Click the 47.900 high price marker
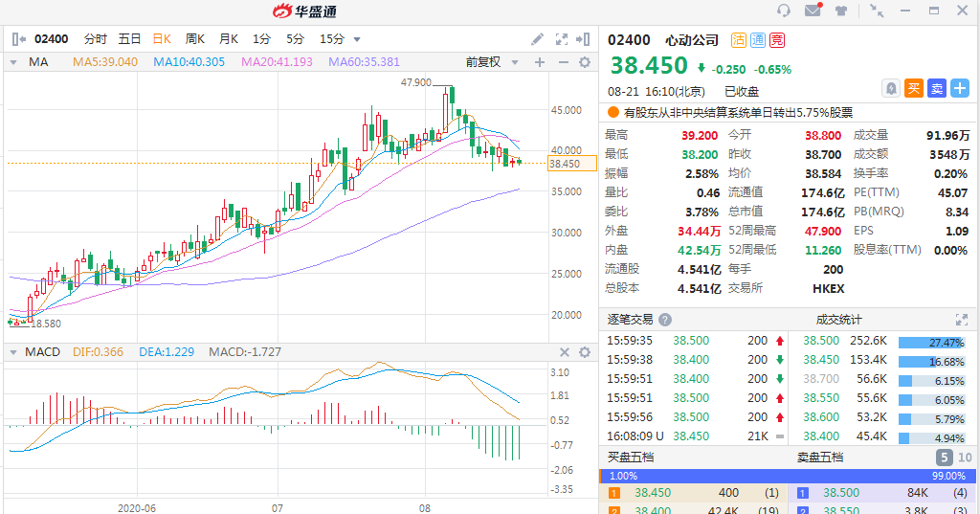 [415, 82]
